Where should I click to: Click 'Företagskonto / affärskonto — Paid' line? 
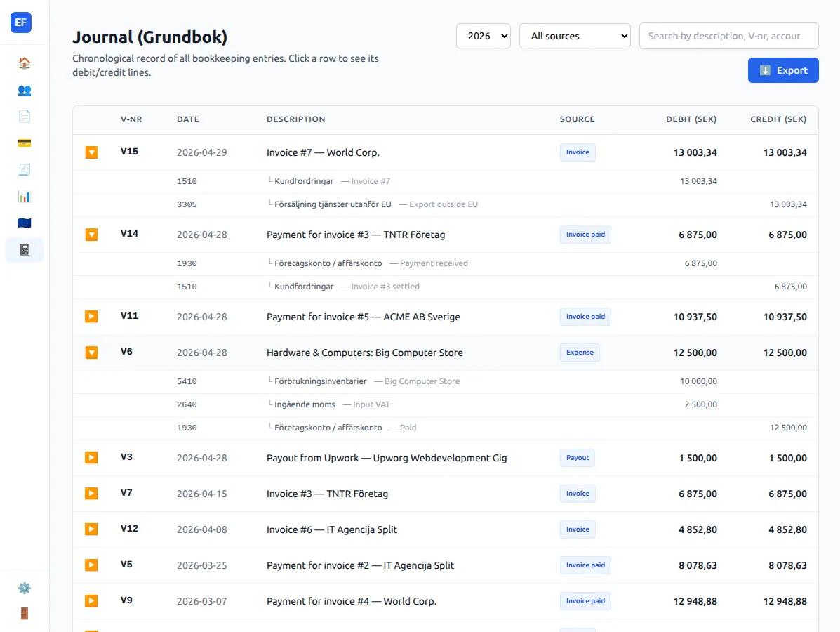tap(445, 427)
